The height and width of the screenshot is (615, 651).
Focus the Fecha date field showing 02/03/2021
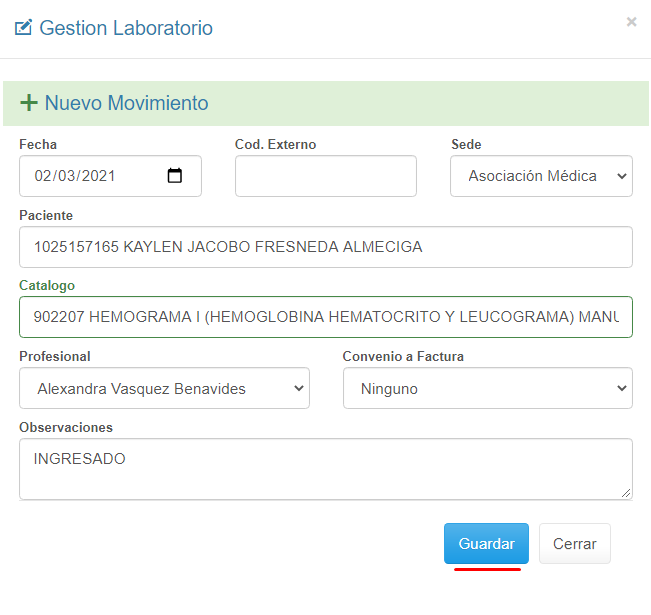[90, 176]
